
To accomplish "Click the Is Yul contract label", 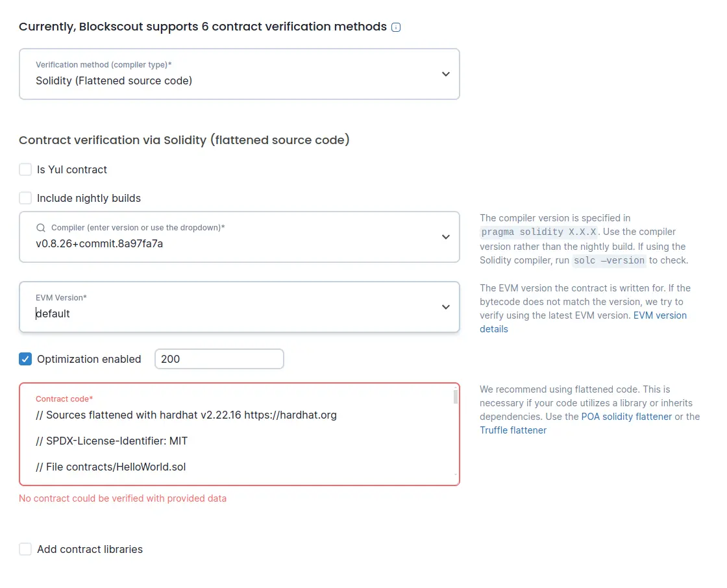I will point(72,170).
